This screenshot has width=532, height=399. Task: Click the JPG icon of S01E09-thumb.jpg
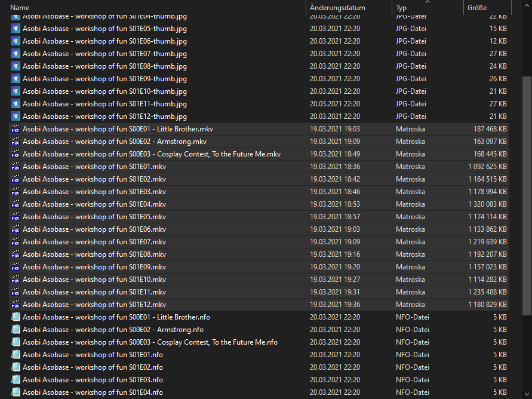(16, 79)
